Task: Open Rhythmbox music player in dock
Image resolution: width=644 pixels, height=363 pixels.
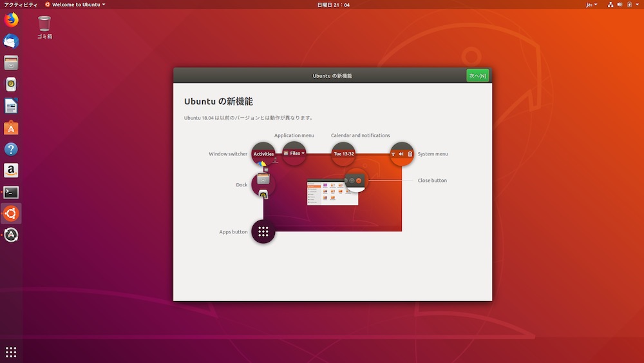Action: pyautogui.click(x=11, y=84)
